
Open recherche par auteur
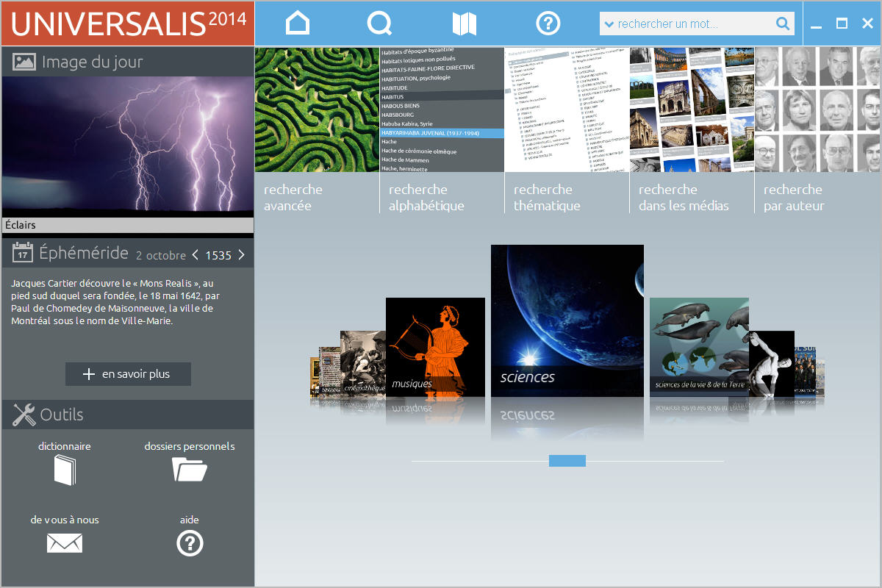tap(794, 198)
